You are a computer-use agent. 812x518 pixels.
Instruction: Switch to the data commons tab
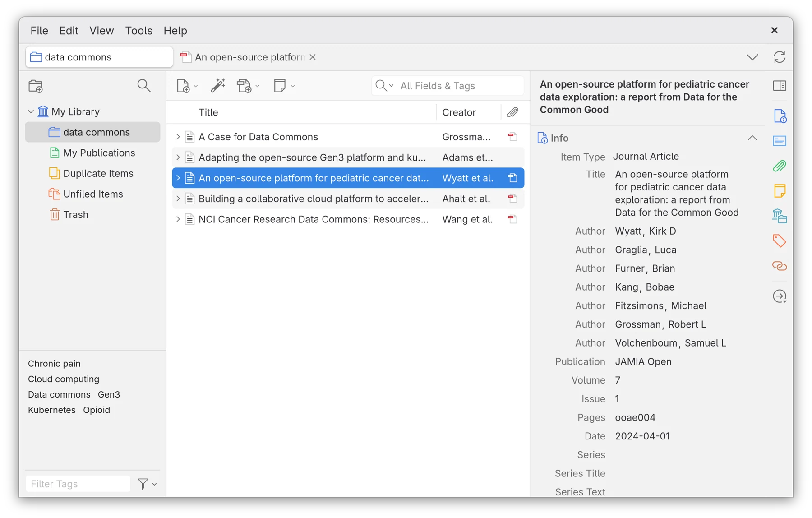coord(99,57)
